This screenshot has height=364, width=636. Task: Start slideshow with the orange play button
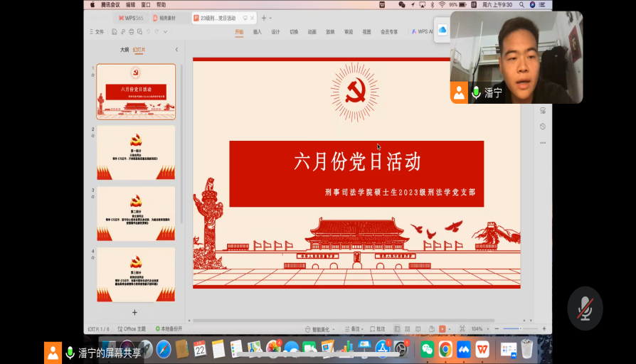point(442,329)
